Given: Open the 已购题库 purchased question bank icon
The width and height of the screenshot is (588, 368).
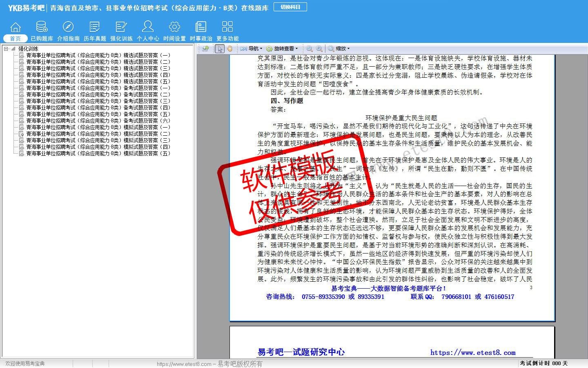Looking at the screenshot, I should 42,27.
